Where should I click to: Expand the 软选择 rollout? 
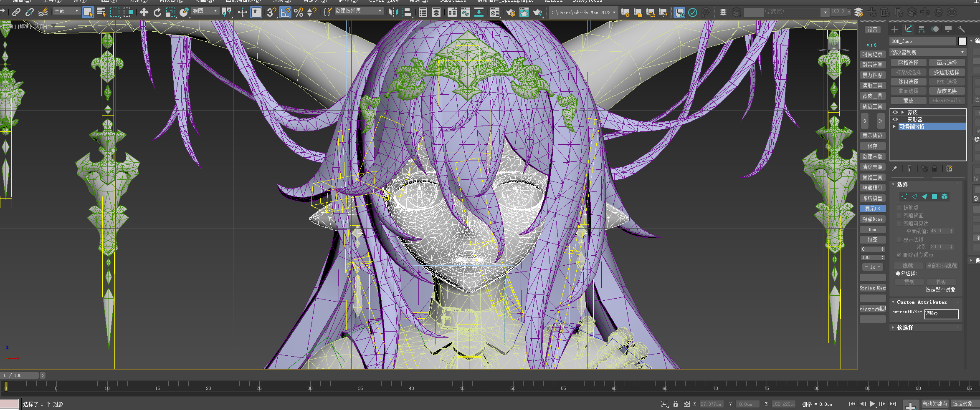[x=905, y=327]
